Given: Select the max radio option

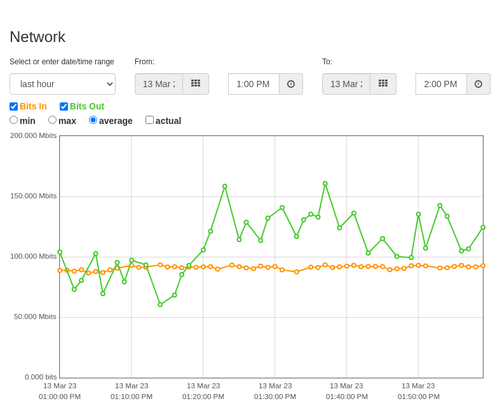Looking at the screenshot, I should [x=52, y=120].
